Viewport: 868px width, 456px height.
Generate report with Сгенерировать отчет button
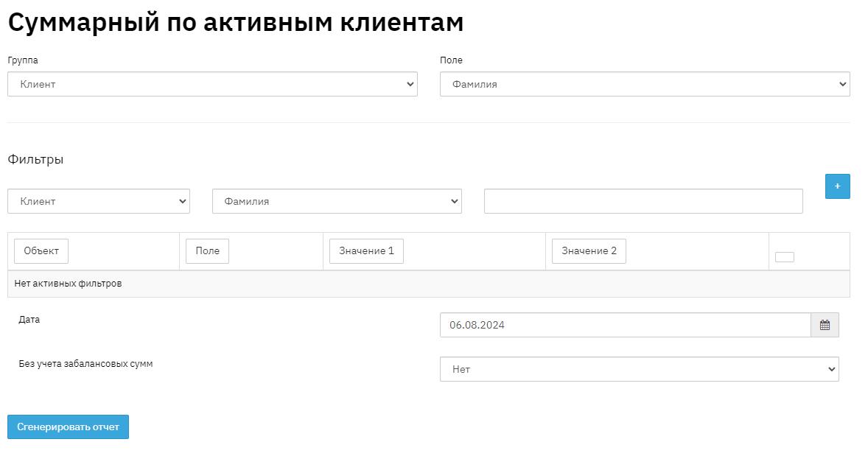pyautogui.click(x=68, y=427)
